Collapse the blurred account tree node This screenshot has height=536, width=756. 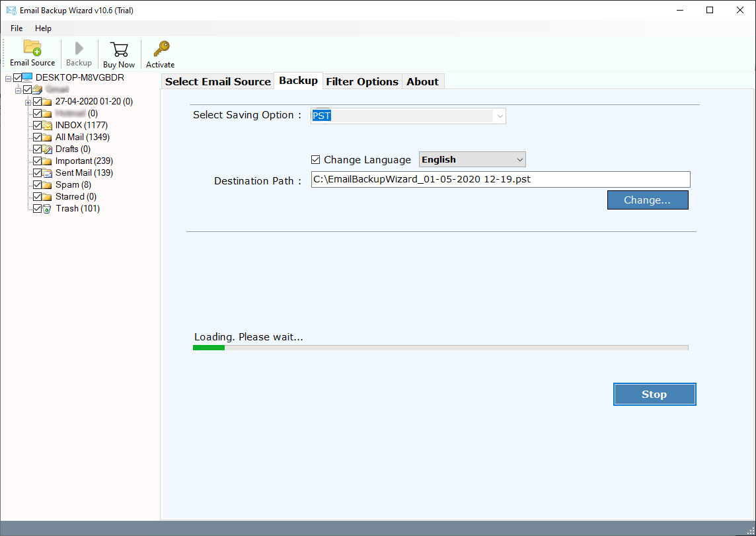18,90
